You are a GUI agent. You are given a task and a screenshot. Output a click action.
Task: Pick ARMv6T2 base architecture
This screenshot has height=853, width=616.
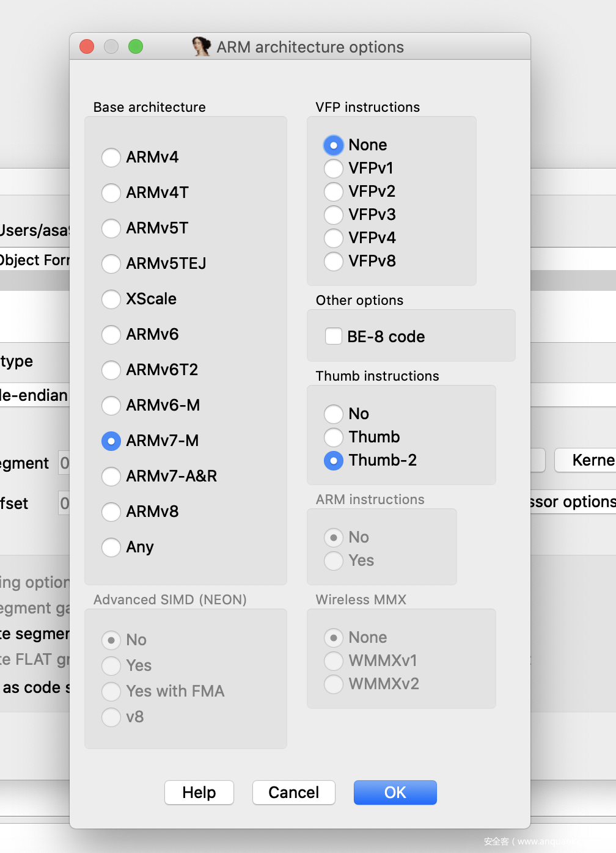coord(111,370)
